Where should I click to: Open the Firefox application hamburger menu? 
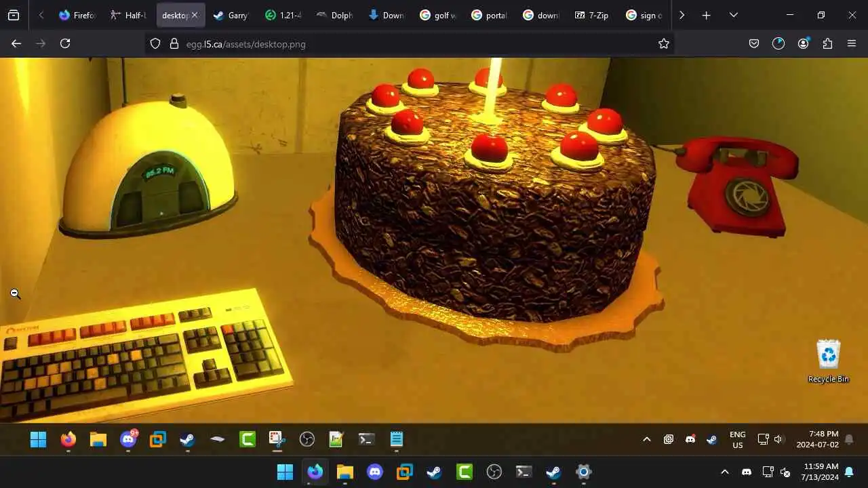click(852, 43)
